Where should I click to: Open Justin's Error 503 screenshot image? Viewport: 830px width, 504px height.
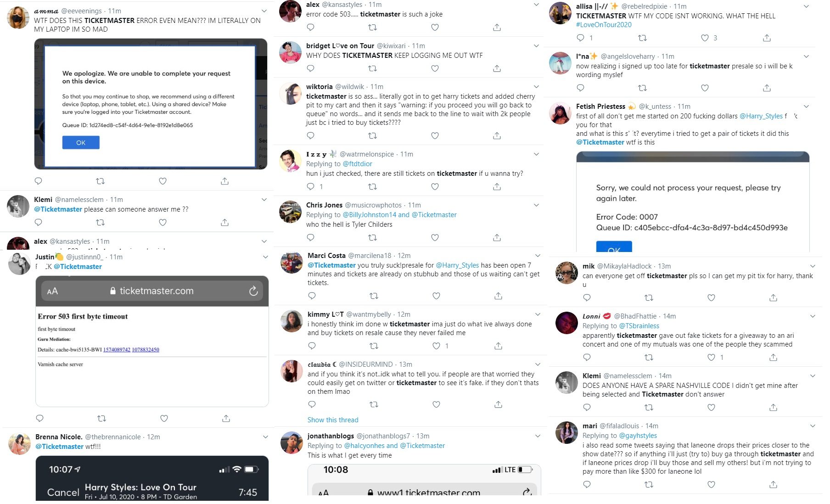click(152, 341)
